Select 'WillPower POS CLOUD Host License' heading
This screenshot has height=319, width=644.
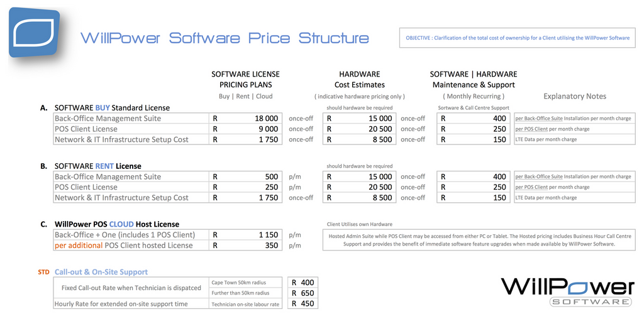[116, 225]
